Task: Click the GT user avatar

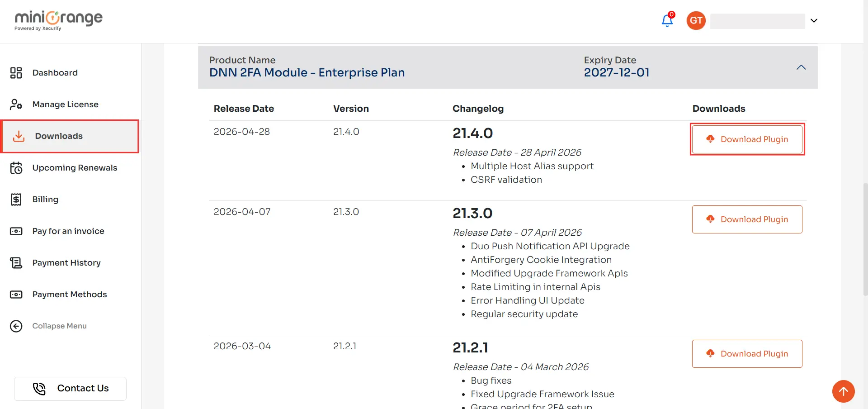Action: [x=696, y=20]
